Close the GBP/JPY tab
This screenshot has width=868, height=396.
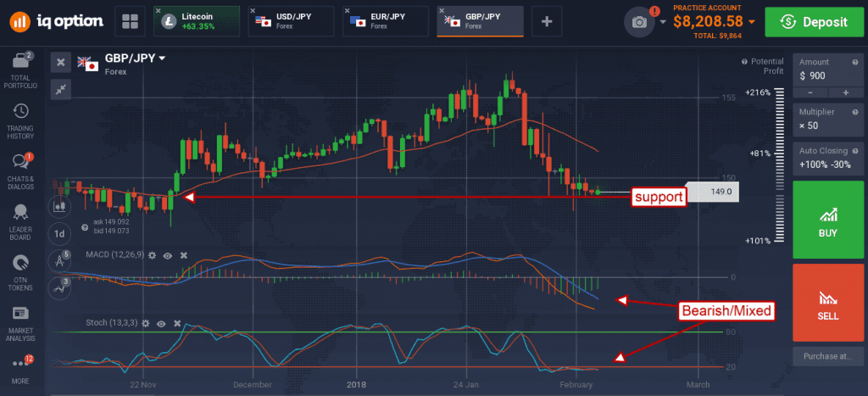[x=441, y=11]
